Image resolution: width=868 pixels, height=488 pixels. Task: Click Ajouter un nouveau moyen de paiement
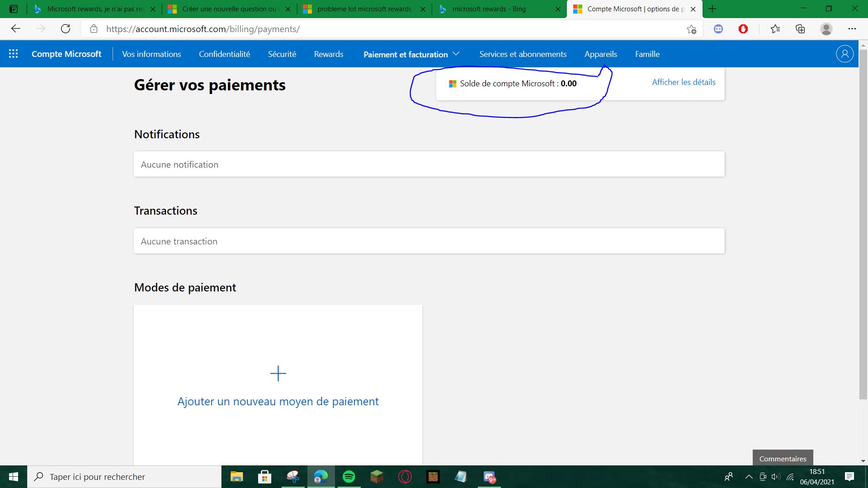278,401
